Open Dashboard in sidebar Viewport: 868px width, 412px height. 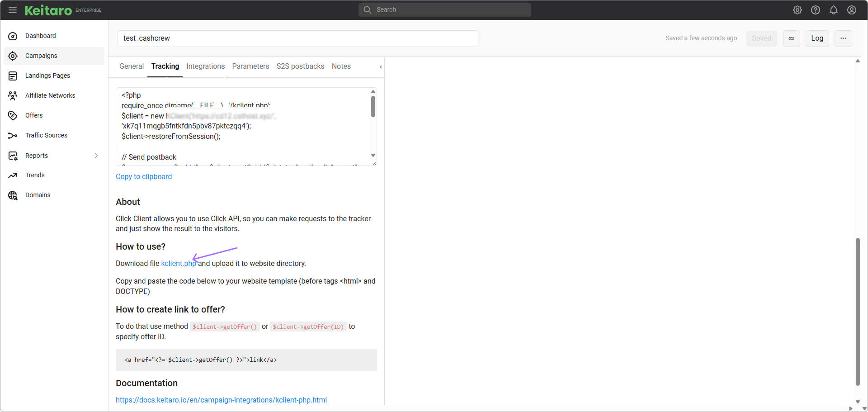pos(41,36)
